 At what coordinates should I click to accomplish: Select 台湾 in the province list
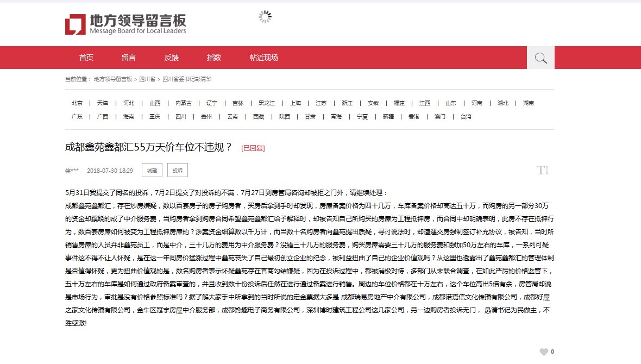466,117
